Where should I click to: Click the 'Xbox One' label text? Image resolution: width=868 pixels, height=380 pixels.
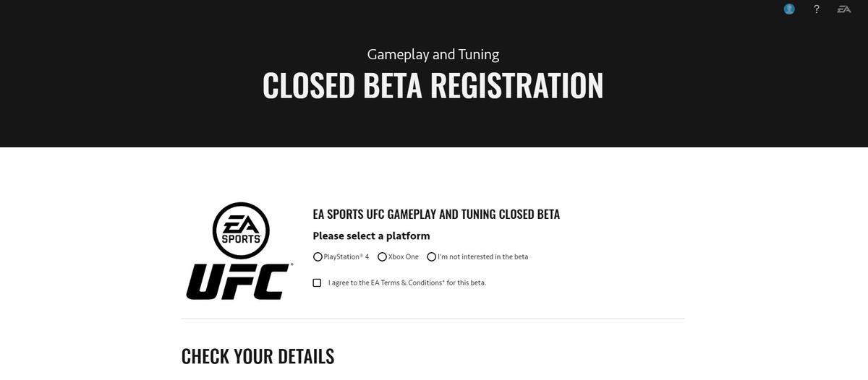pyautogui.click(x=404, y=256)
